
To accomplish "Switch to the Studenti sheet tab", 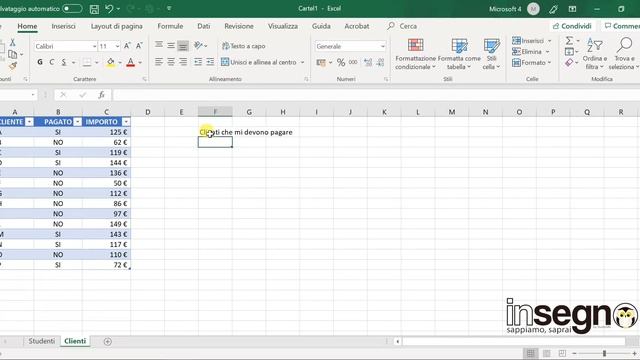I will click(41, 341).
